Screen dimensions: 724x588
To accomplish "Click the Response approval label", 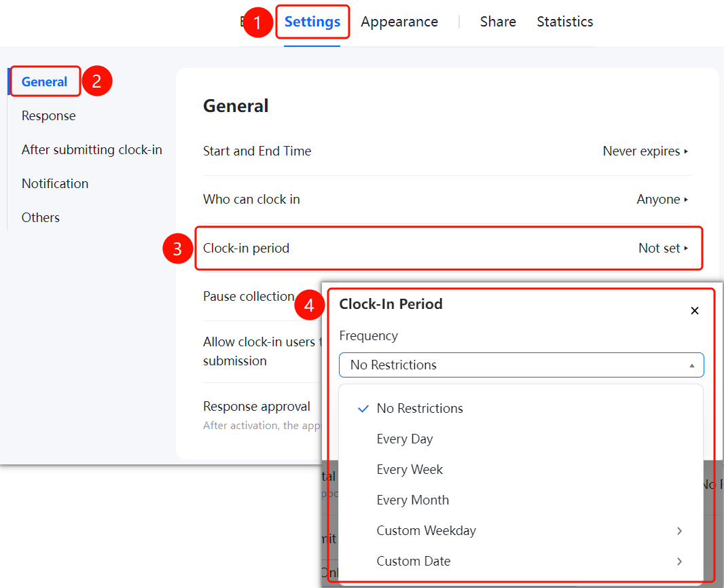I will click(257, 406).
